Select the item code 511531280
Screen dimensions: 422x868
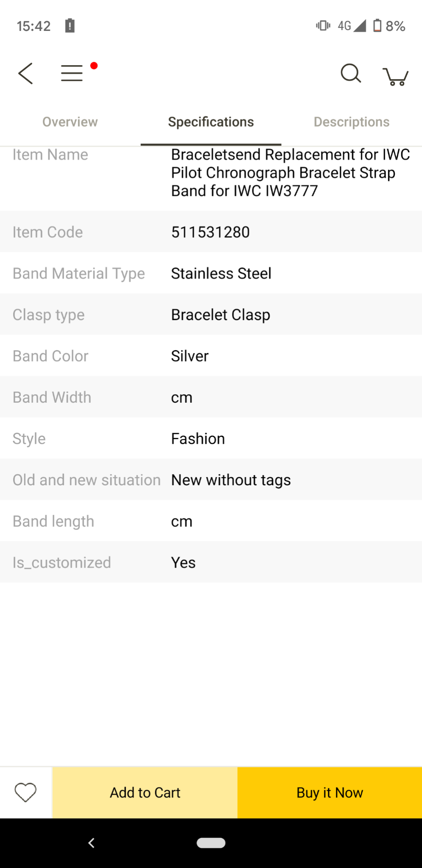click(210, 232)
